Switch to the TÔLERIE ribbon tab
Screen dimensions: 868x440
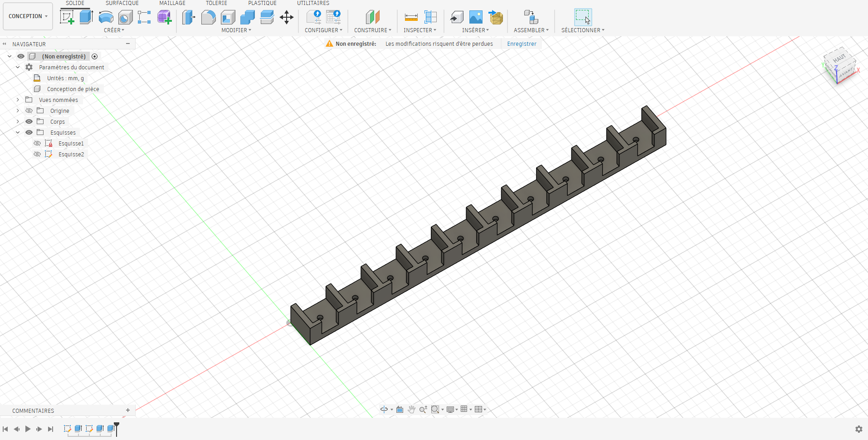216,3
